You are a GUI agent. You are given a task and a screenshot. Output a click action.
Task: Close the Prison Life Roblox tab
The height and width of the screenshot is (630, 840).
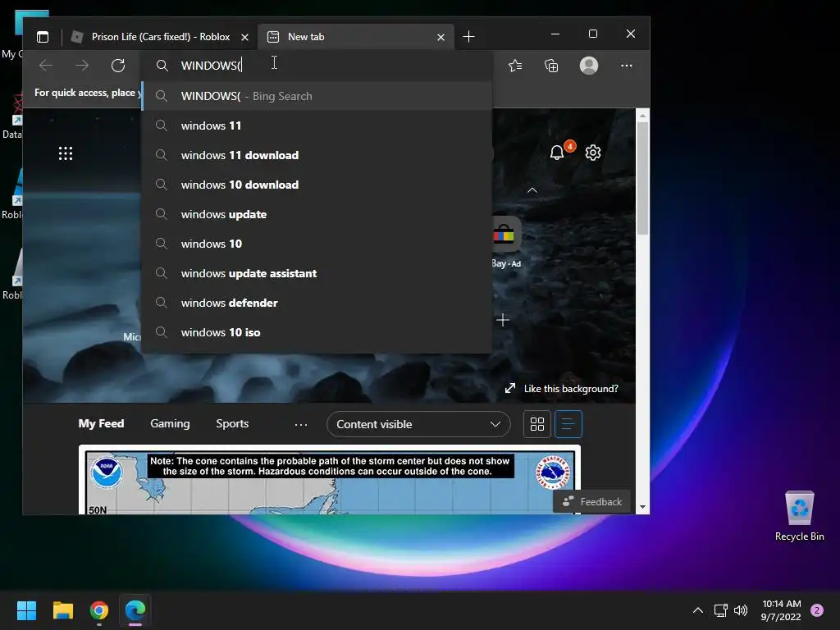point(244,37)
